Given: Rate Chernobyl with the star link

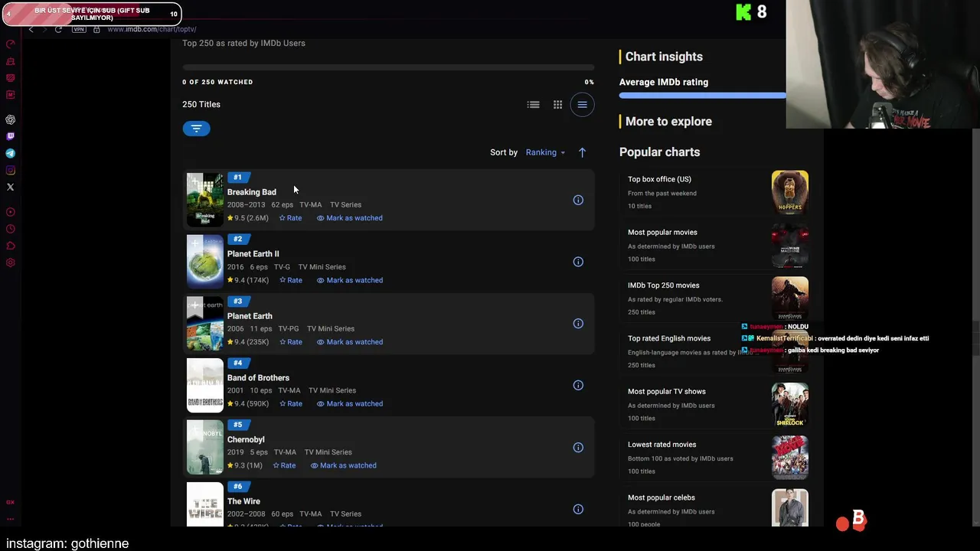Looking at the screenshot, I should pyautogui.click(x=284, y=465).
